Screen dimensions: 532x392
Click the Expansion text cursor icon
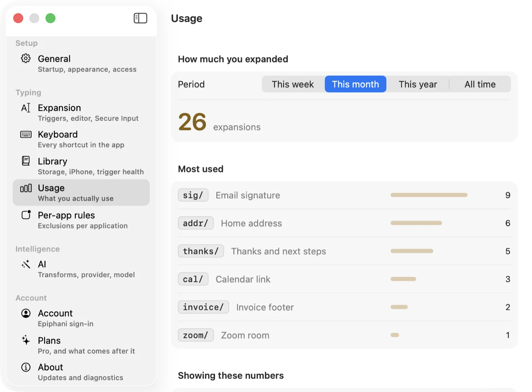26,108
